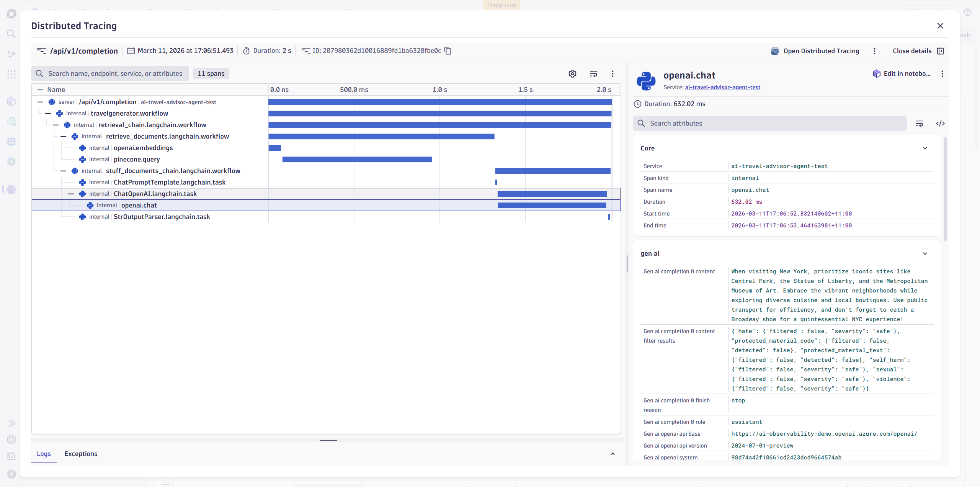Collapse the Logs and Exceptions panel
The width and height of the screenshot is (980, 487).
point(612,454)
